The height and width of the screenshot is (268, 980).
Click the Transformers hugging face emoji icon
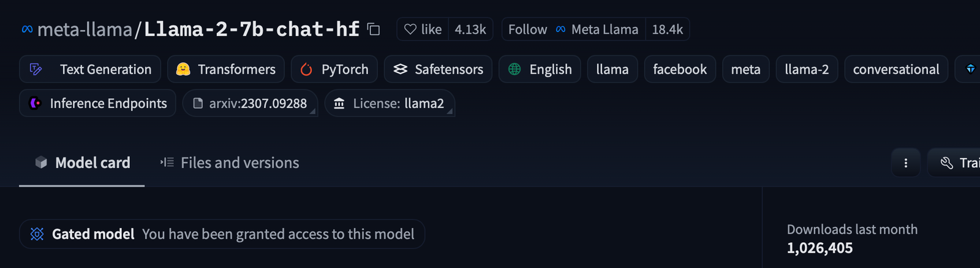click(183, 69)
